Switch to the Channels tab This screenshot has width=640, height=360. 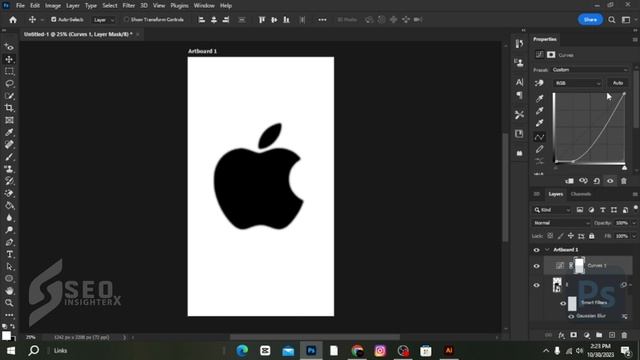point(581,194)
